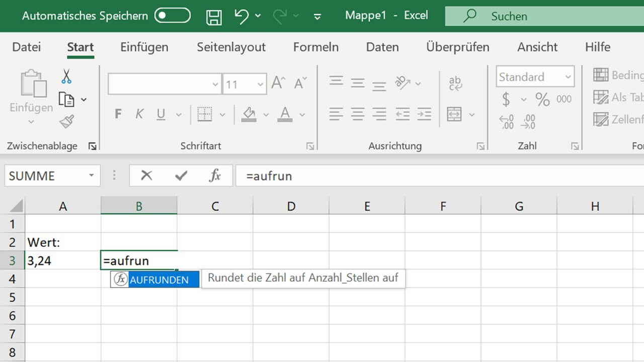This screenshot has width=644, height=362.
Task: Click the Undo arrow icon
Action: 242,16
